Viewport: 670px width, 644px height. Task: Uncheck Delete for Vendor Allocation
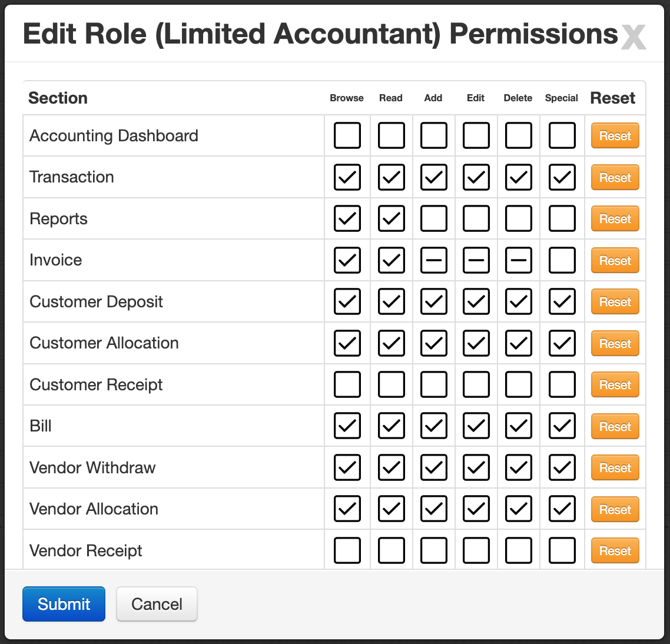click(518, 509)
